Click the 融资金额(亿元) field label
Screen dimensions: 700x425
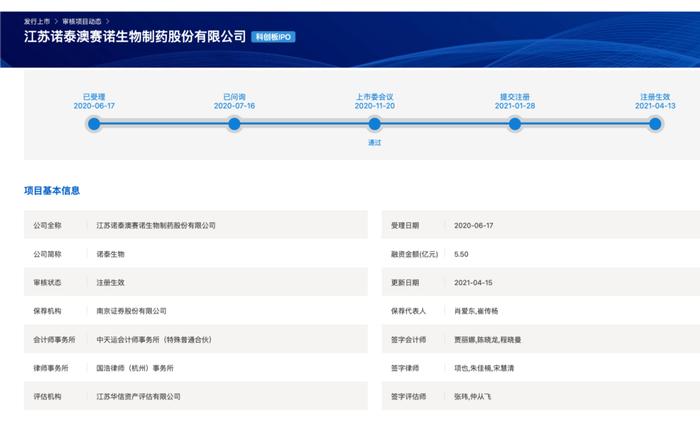(415, 254)
